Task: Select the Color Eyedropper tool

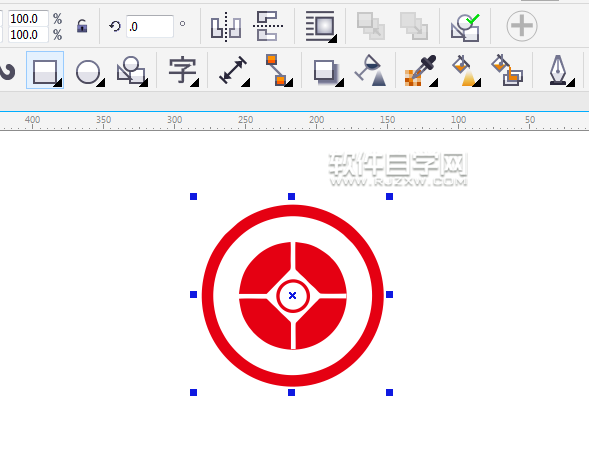Action: (421, 71)
